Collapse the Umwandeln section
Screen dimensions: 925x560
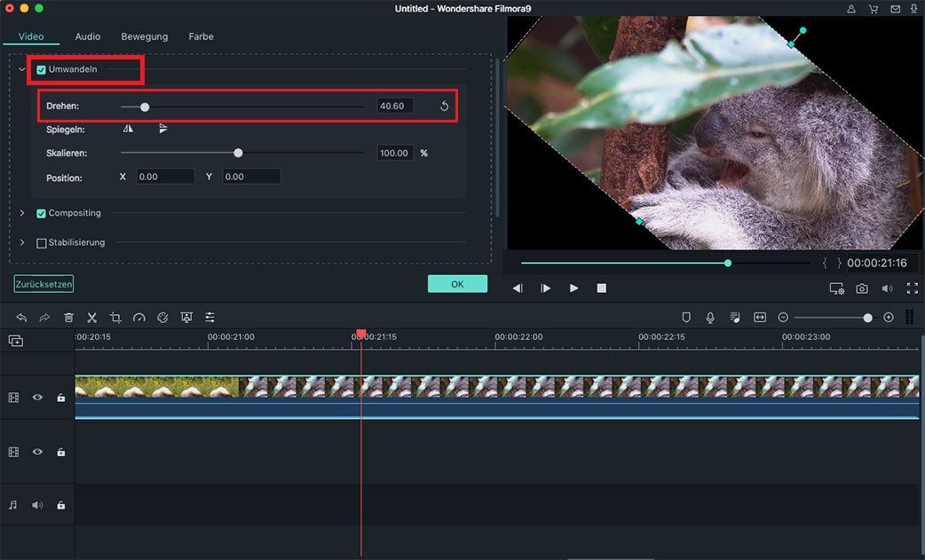(22, 69)
